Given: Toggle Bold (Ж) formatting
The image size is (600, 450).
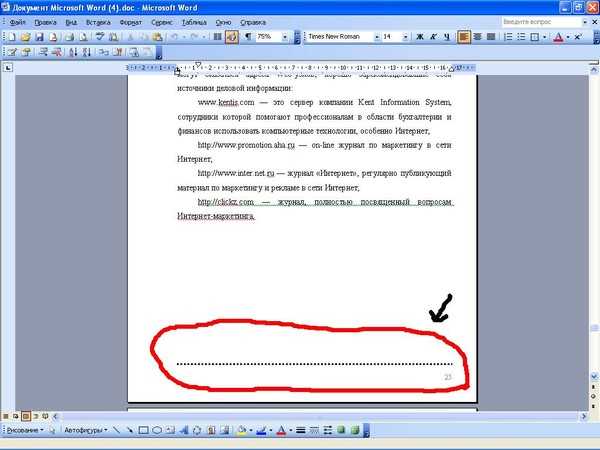Looking at the screenshot, I should (x=420, y=37).
